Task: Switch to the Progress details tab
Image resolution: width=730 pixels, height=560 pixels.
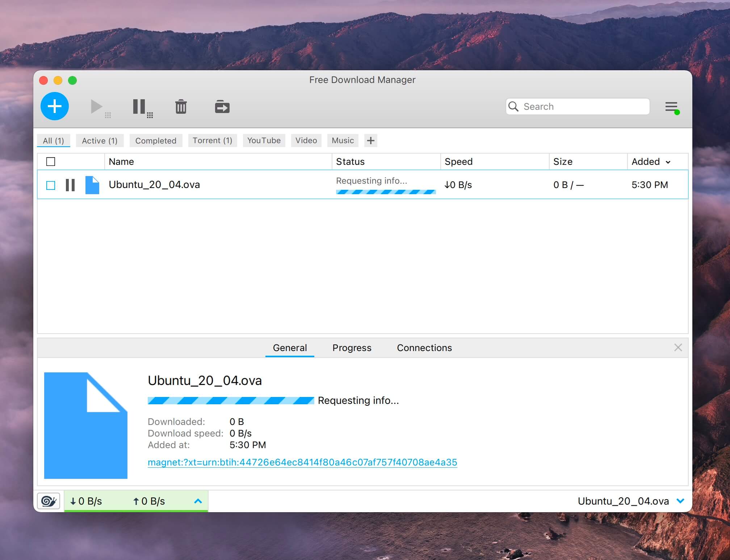Action: click(352, 348)
